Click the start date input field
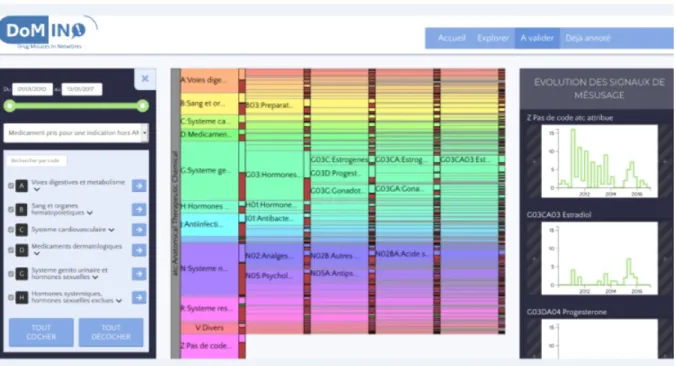The image size is (676, 366). click(32, 89)
